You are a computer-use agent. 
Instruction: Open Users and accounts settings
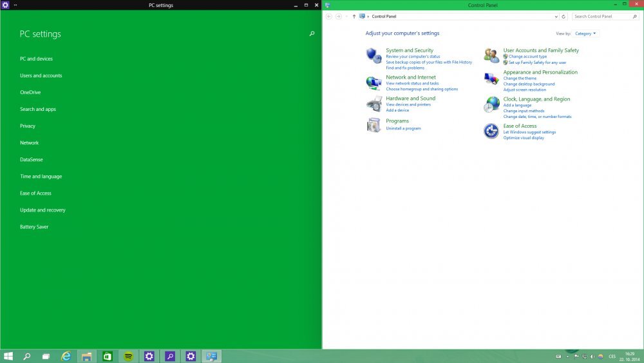41,75
